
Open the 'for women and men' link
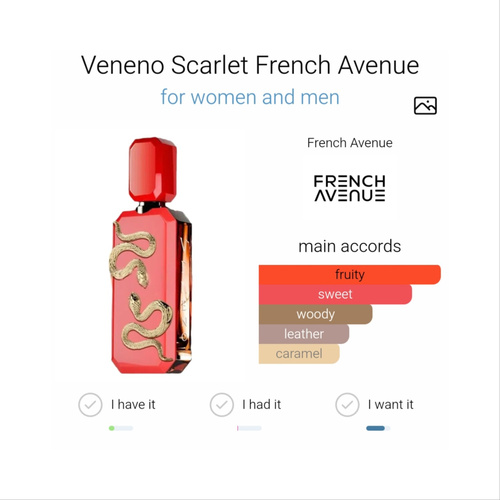point(250,97)
